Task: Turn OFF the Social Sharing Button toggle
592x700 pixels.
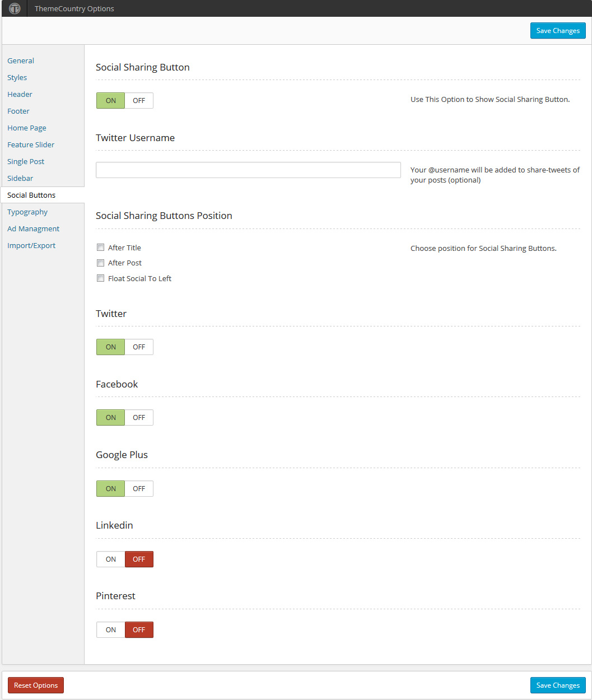Action: [139, 101]
